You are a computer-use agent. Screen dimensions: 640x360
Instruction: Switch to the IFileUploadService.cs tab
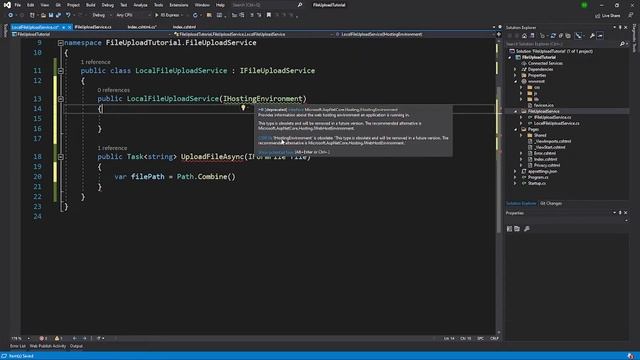93,27
